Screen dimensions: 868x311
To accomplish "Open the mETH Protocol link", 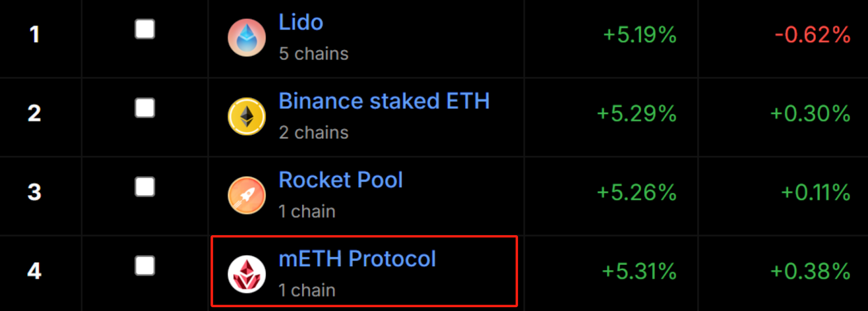I will click(x=357, y=259).
